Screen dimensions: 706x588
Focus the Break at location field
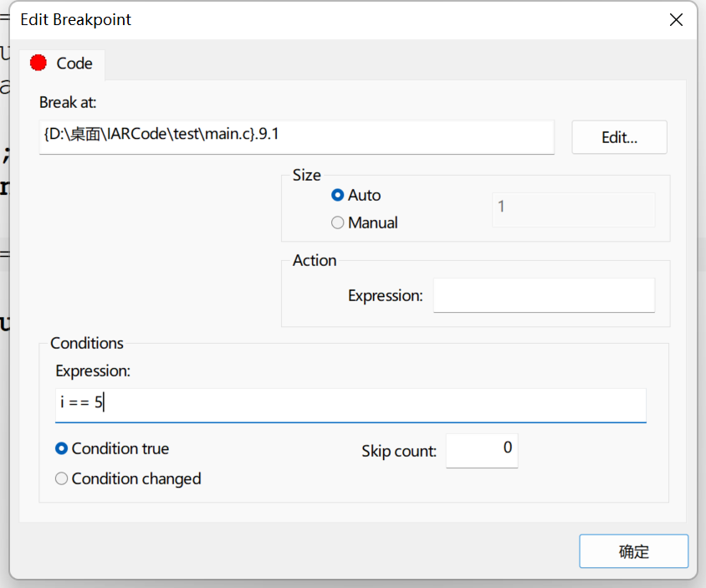point(297,137)
